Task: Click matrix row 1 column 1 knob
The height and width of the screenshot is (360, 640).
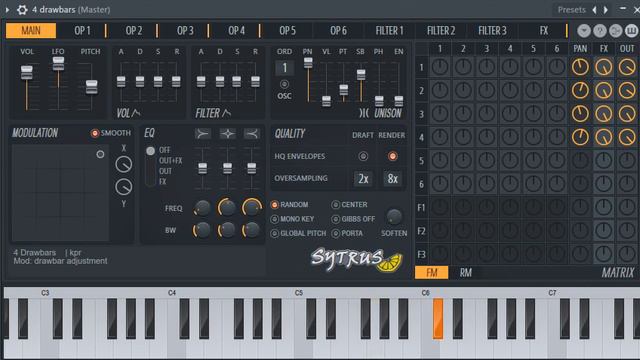Action: pyautogui.click(x=440, y=67)
